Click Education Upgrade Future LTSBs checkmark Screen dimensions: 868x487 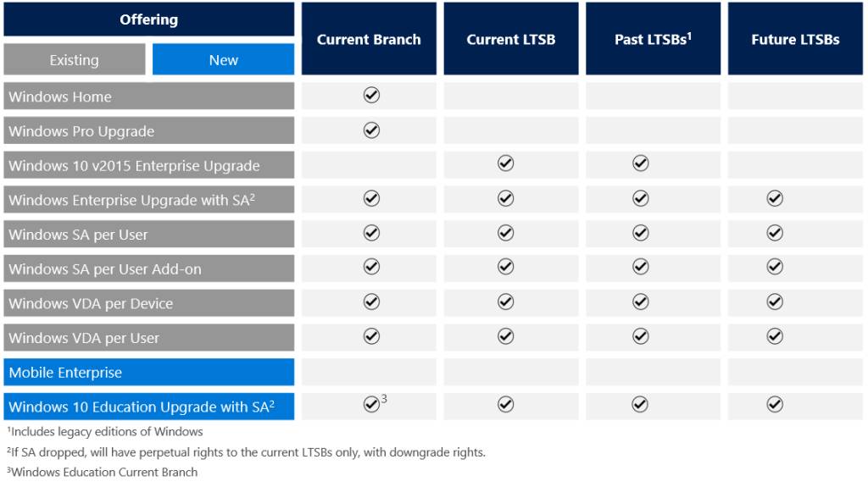[x=775, y=405]
